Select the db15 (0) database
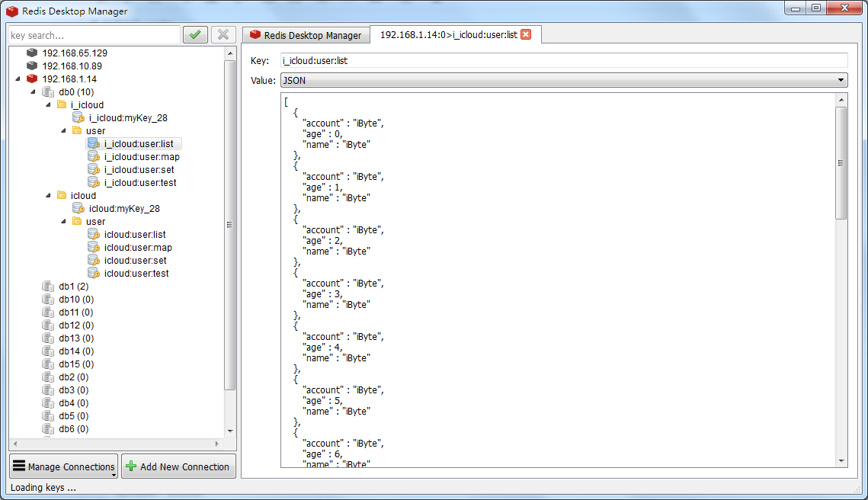Viewport: 868px width, 500px height. pos(76,364)
